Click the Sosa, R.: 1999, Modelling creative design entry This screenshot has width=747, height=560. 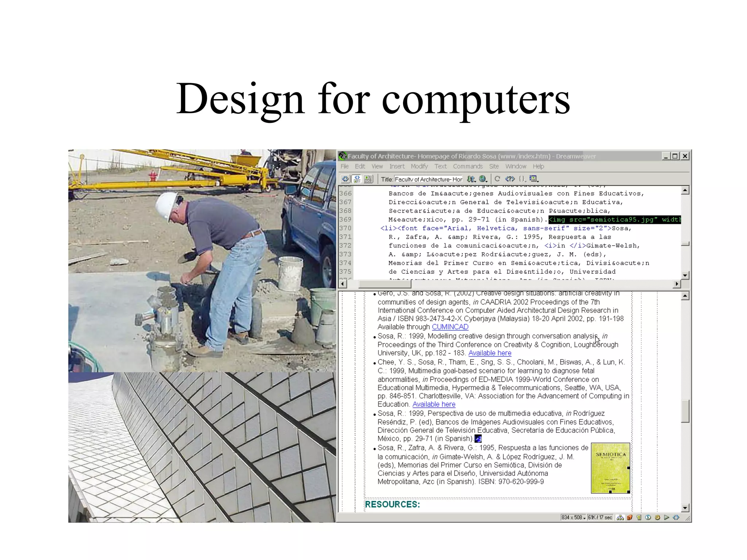click(498, 345)
